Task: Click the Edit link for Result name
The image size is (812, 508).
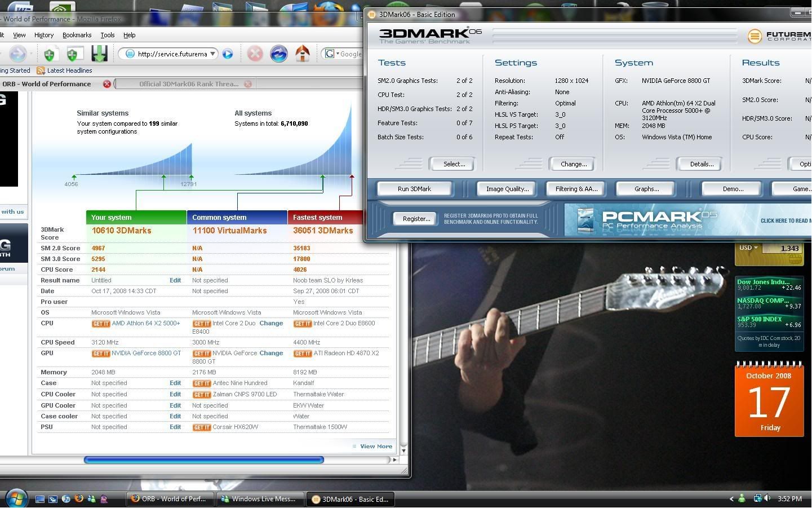Action: [175, 280]
